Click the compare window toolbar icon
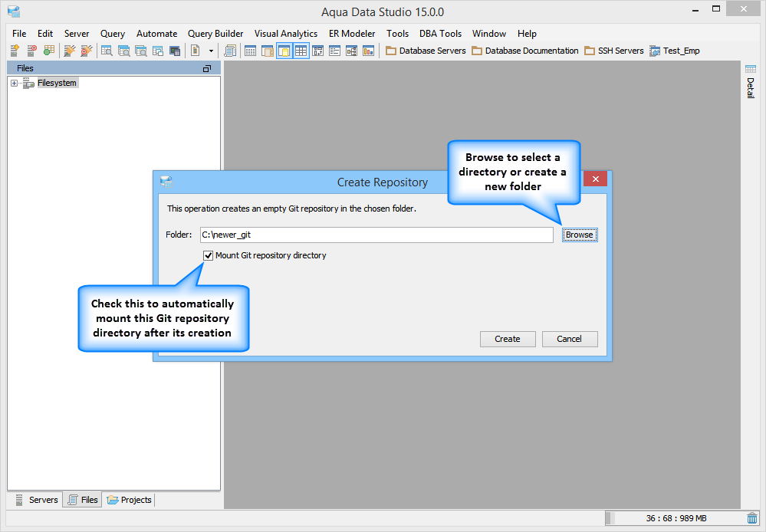The height and width of the screenshot is (532, 766). coord(318,51)
